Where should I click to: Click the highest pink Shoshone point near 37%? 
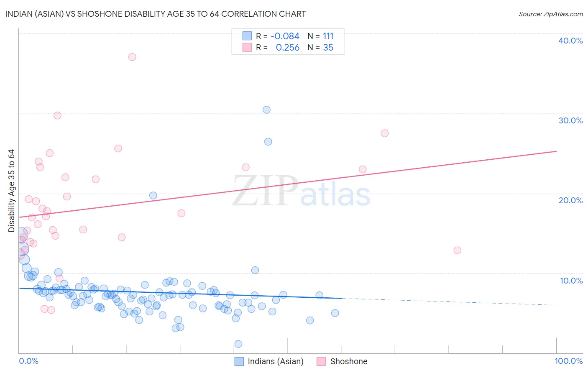coord(132,57)
